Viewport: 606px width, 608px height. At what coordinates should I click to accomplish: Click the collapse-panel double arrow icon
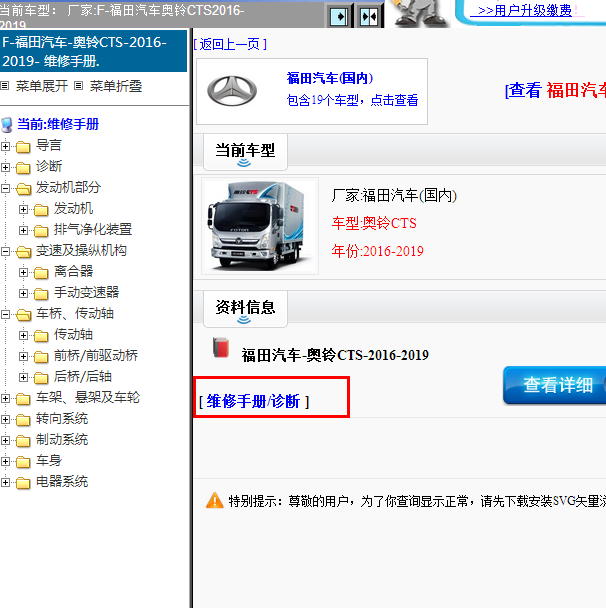click(369, 17)
